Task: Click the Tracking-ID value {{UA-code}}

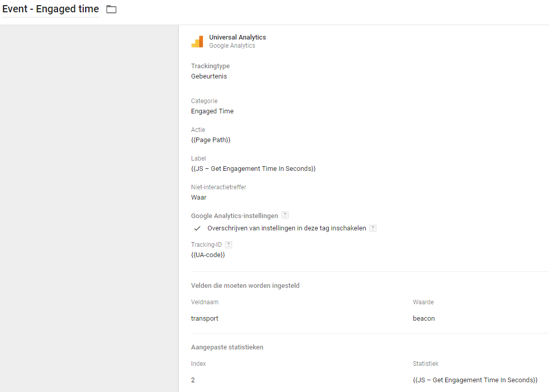Action: (208, 255)
